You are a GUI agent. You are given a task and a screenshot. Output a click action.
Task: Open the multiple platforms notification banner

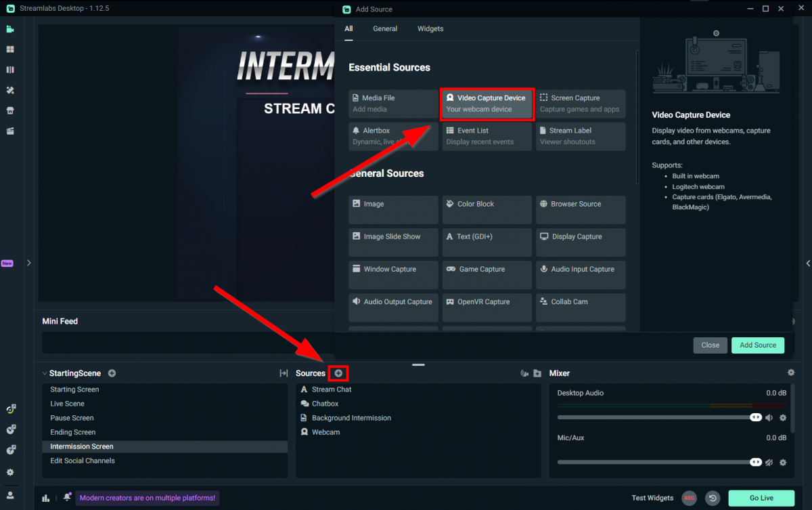tap(148, 498)
